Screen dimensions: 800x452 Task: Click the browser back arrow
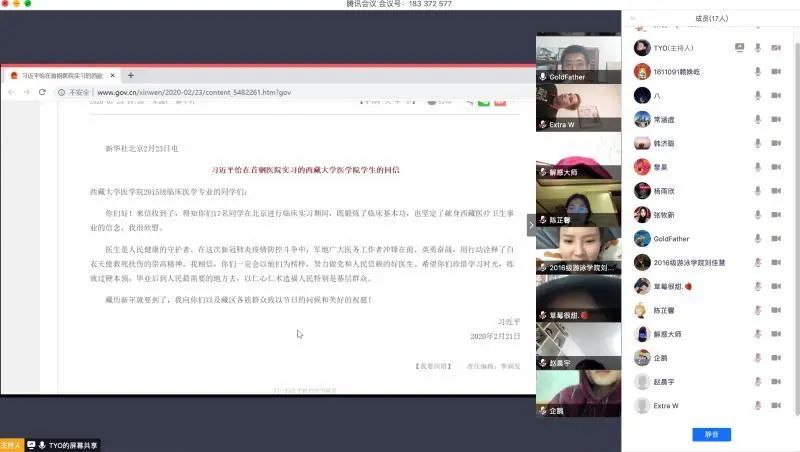click(x=11, y=92)
